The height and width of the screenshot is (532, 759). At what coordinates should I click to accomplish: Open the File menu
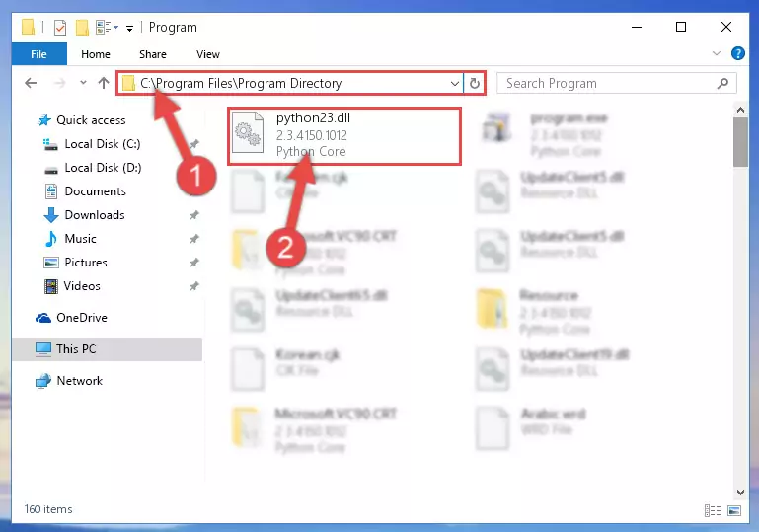[38, 54]
